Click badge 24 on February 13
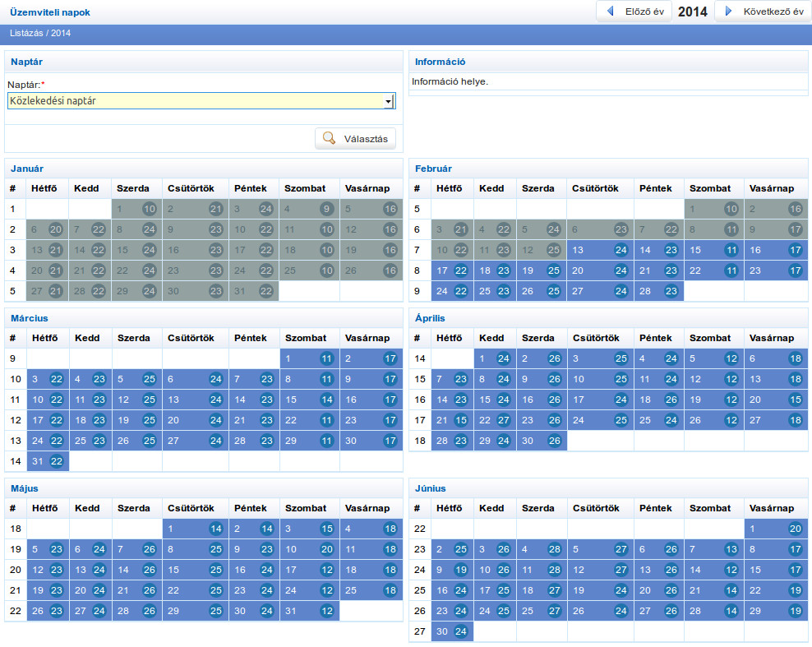Image resolution: width=812 pixels, height=647 pixels. 621,250
